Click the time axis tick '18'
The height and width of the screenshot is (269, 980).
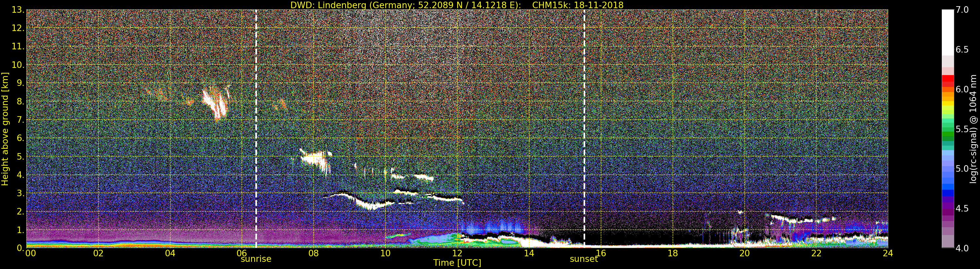[673, 253]
